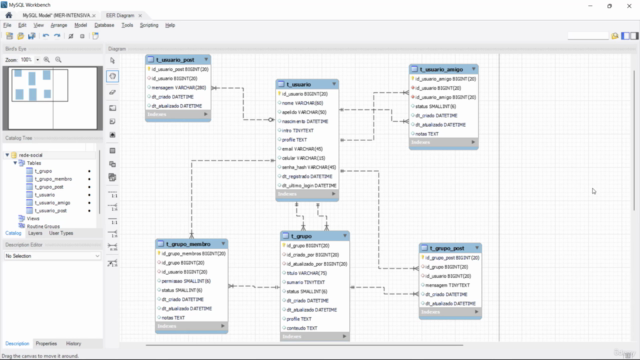Open the Database menu

(104, 25)
